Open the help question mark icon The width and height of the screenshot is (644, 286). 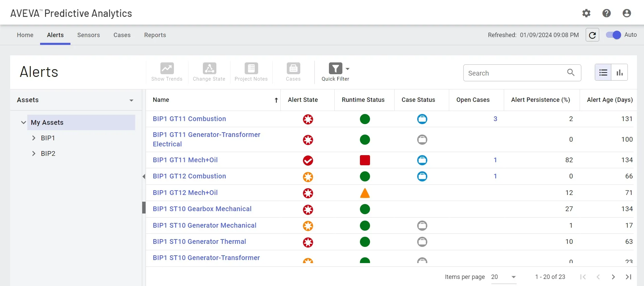click(607, 13)
